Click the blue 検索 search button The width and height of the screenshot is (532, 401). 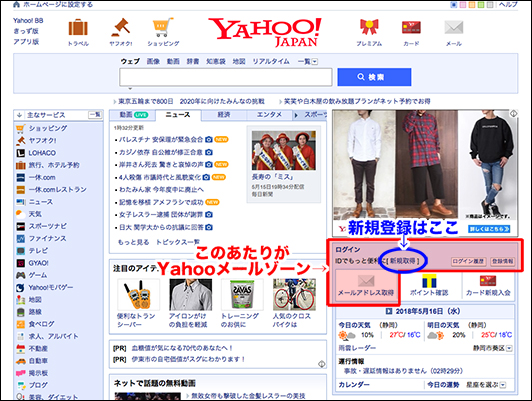tap(374, 77)
